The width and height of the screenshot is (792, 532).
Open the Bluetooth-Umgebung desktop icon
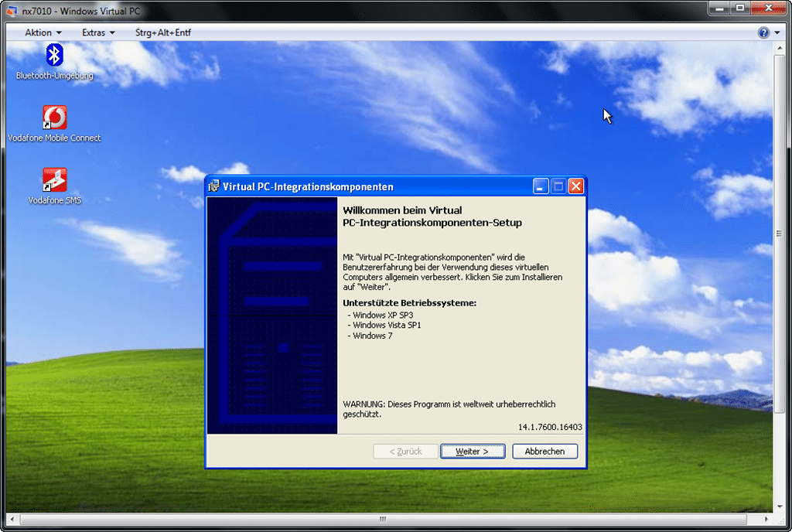(54, 55)
